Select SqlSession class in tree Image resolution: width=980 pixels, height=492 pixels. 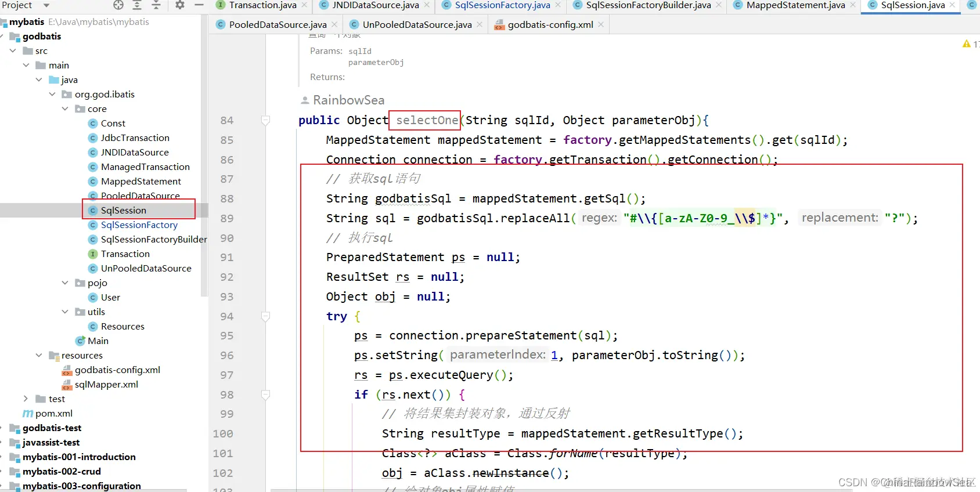pyautogui.click(x=123, y=210)
